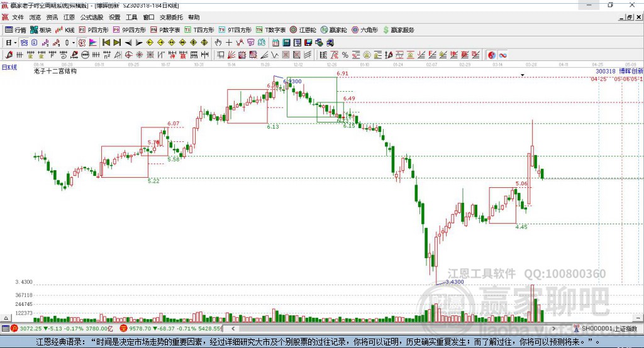
Task: Open the P四方形 tool
Action: (x=94, y=30)
